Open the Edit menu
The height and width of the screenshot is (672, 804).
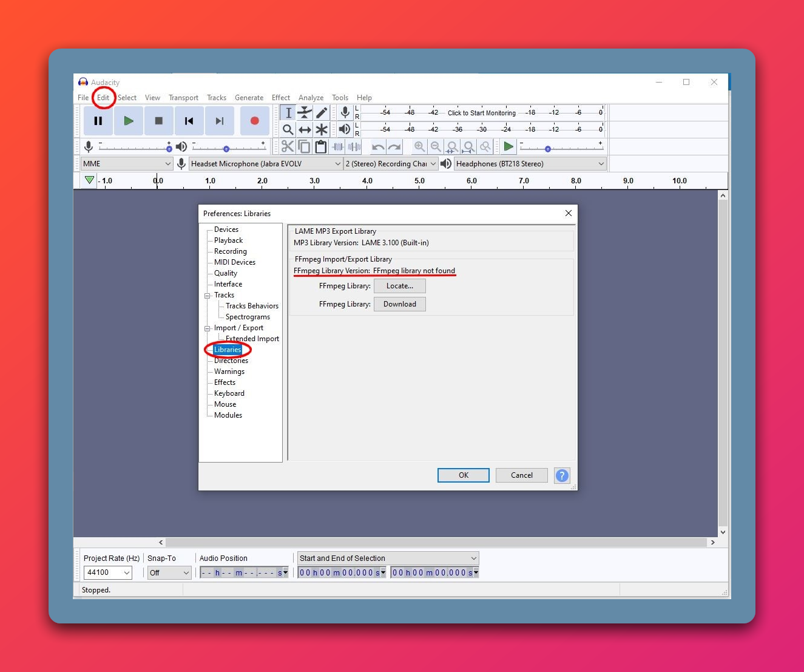(103, 98)
